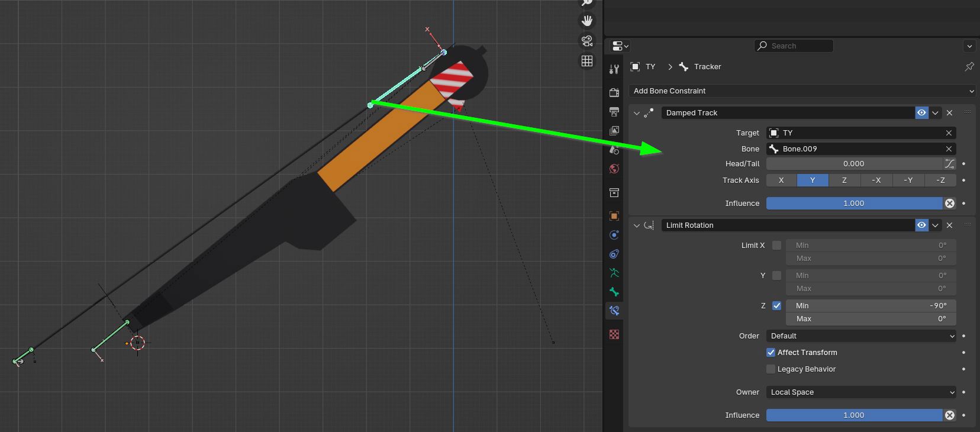Enable the Limit X checkbox
Viewport: 980px width, 432px height.
[776, 245]
